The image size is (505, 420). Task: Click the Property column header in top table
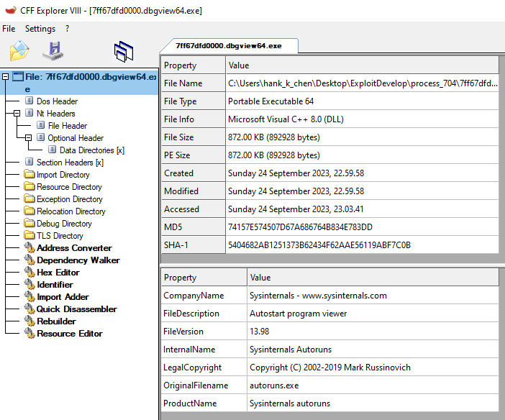tap(194, 65)
